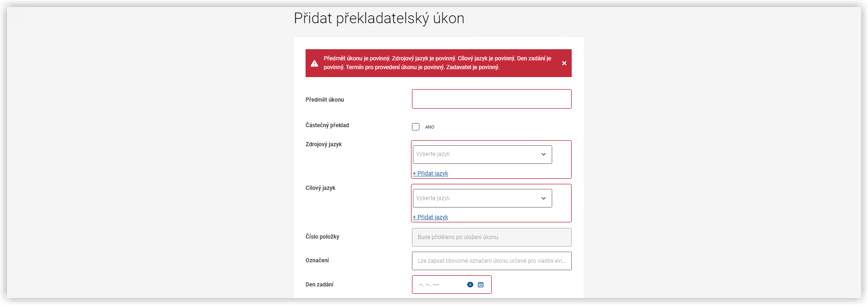
Task: Click into the Den zadání date input
Action: tap(439, 285)
